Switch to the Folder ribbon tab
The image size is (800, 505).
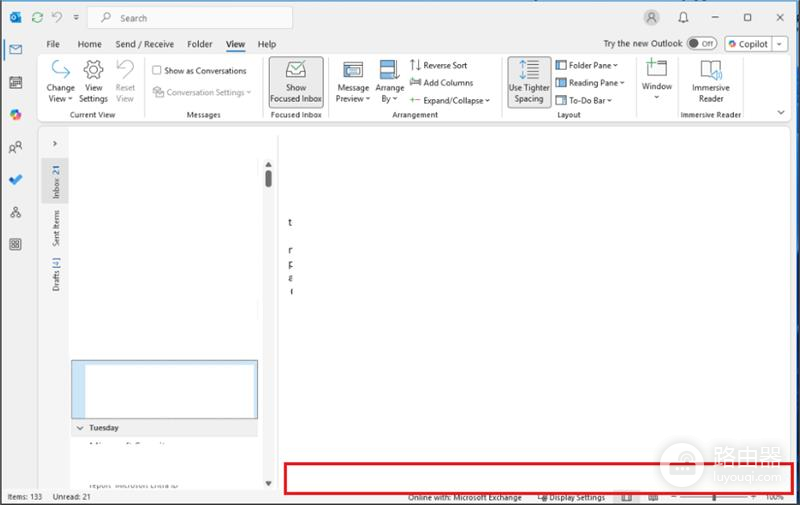199,44
